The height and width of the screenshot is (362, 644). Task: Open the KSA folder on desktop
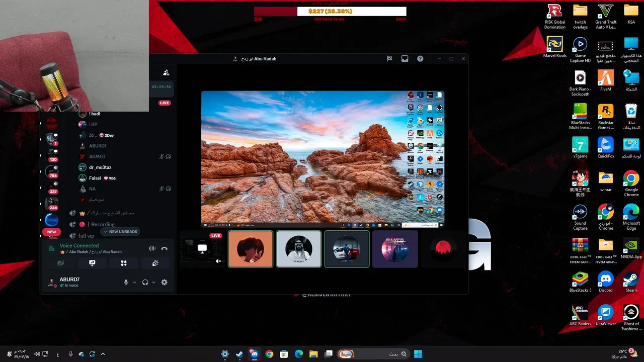coord(631,15)
